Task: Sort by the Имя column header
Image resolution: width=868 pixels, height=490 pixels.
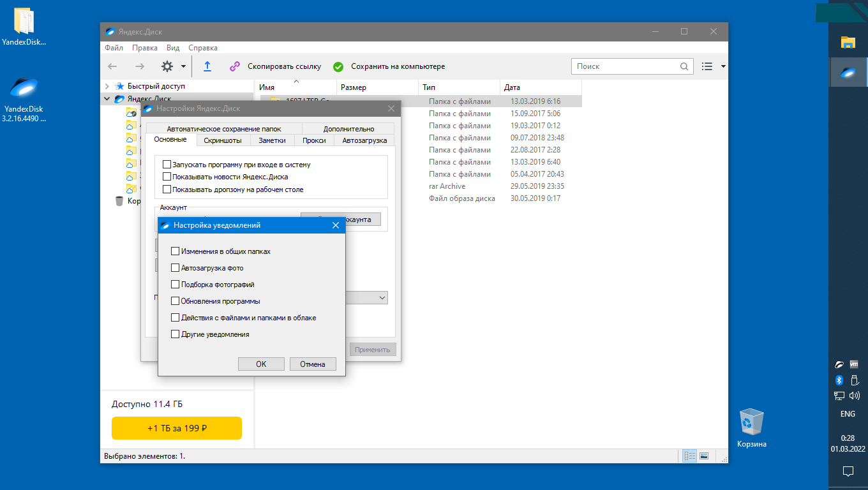Action: coord(296,87)
